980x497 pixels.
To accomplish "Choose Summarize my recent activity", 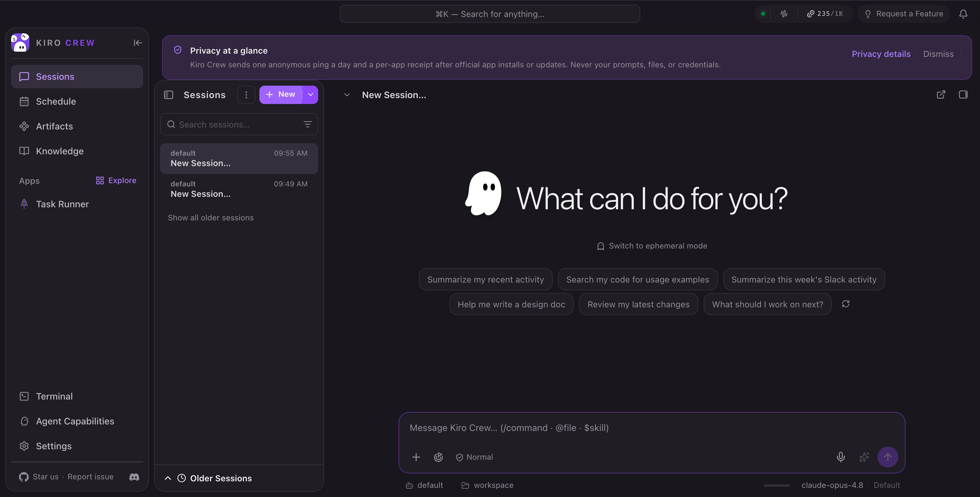I will tap(485, 279).
